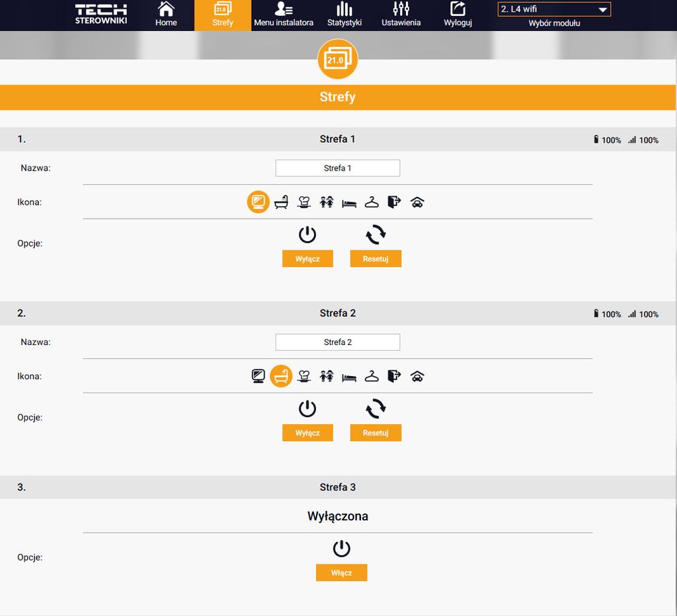The height and width of the screenshot is (616, 677).
Task: Choose the bathtub icon for Strefa 2
Action: [281, 376]
